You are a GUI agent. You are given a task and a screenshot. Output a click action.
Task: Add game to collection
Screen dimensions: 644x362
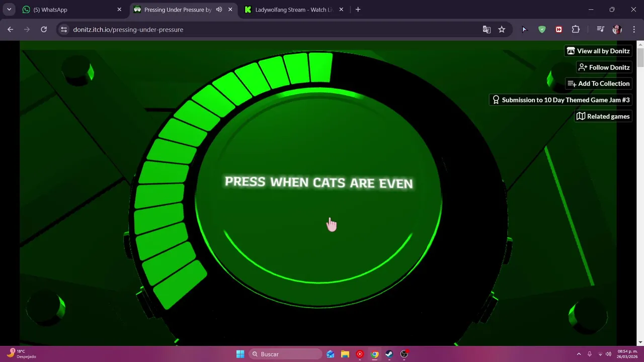pos(599,83)
